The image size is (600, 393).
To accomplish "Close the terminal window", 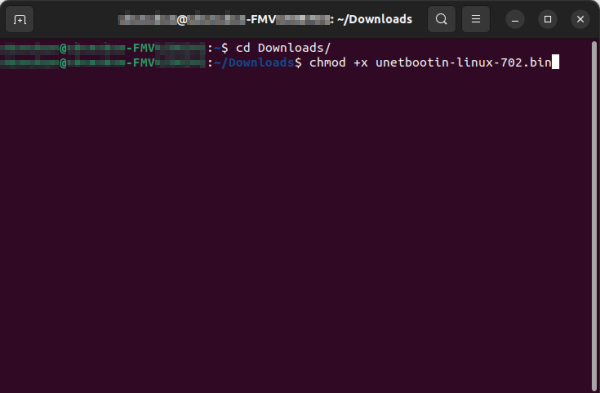I will [580, 19].
